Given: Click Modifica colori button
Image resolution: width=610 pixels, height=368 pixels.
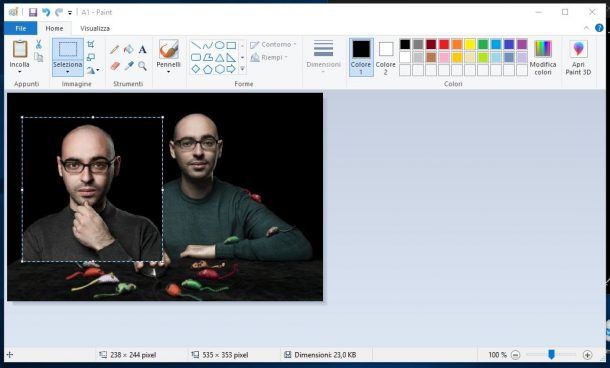Looking at the screenshot, I should 543,58.
